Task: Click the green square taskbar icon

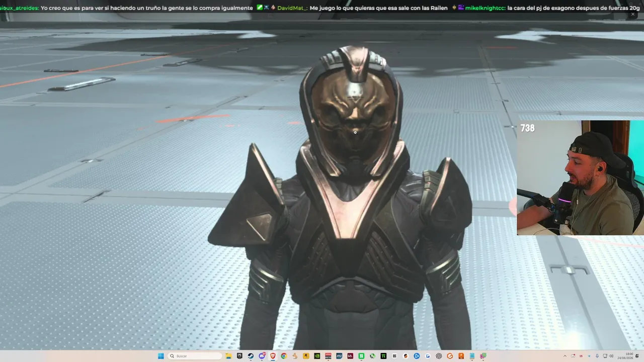Action: pyautogui.click(x=361, y=356)
